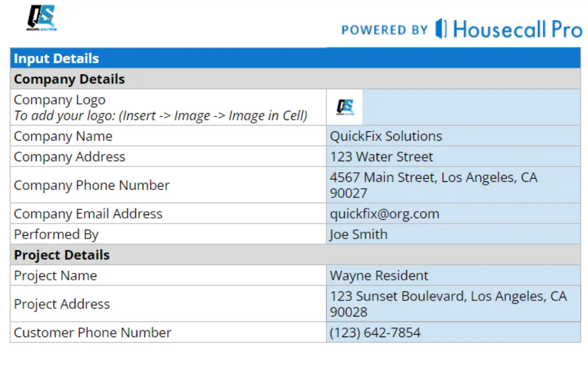Edit the 123 Sunset Boulevard address field

point(453,304)
